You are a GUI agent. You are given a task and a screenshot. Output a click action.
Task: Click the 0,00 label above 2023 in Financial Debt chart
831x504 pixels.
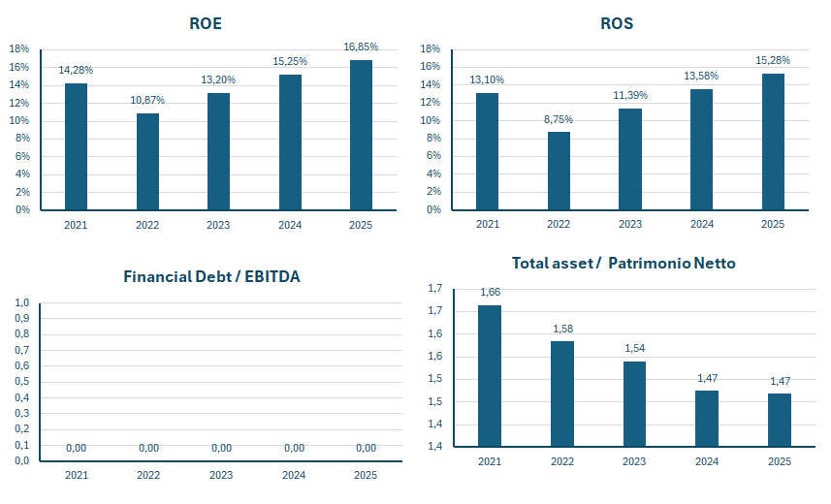click(221, 449)
